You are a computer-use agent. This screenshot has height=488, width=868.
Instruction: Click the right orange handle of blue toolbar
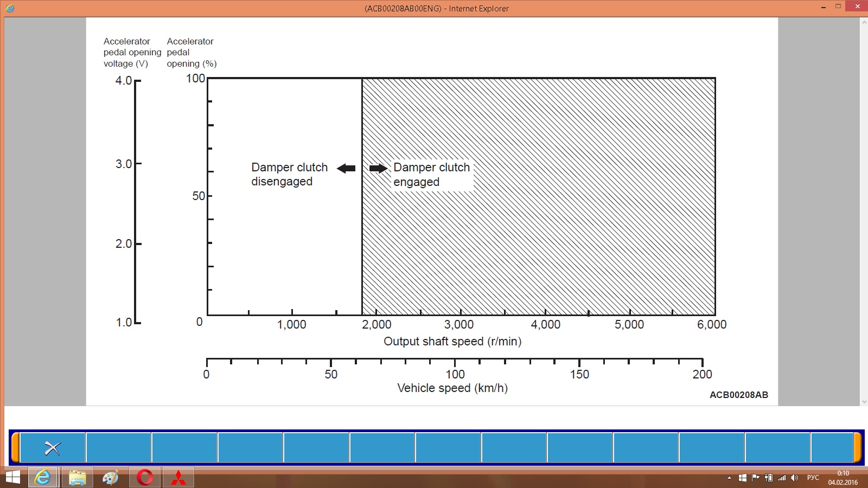tap(858, 448)
